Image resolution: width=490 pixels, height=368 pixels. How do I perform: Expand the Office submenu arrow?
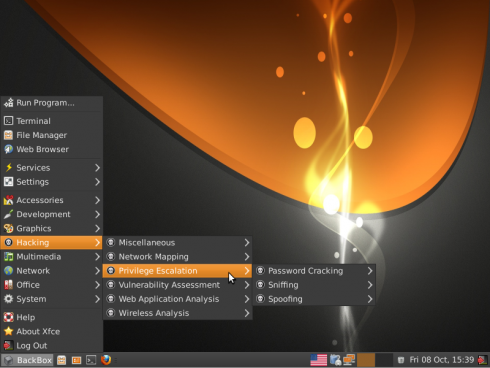(x=97, y=285)
